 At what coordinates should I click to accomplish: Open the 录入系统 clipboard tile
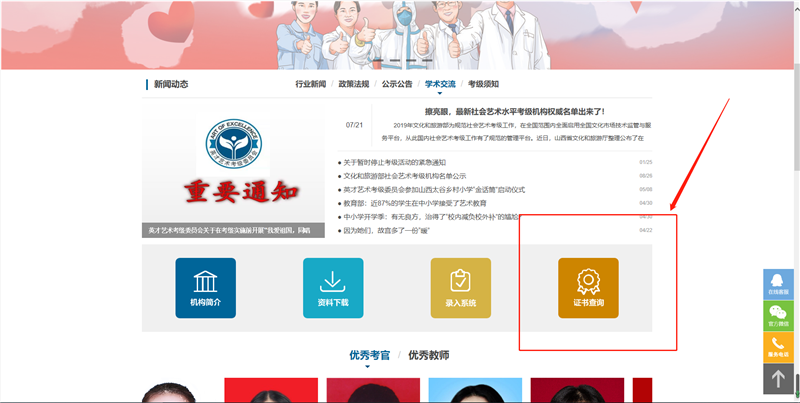461,288
